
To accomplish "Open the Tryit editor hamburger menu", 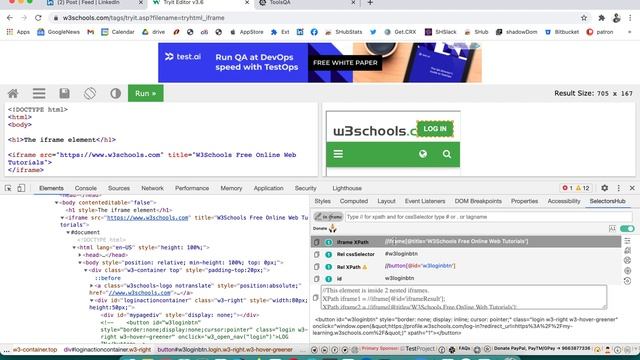I will pos(39,93).
